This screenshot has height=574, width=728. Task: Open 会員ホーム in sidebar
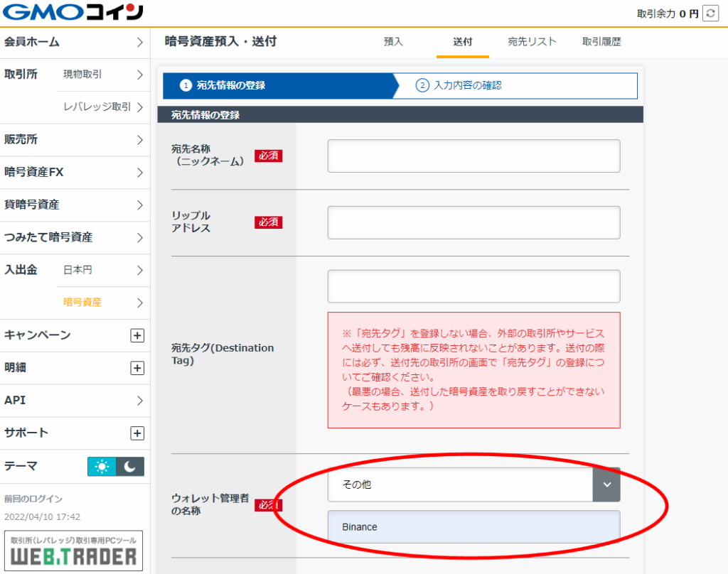(75, 42)
